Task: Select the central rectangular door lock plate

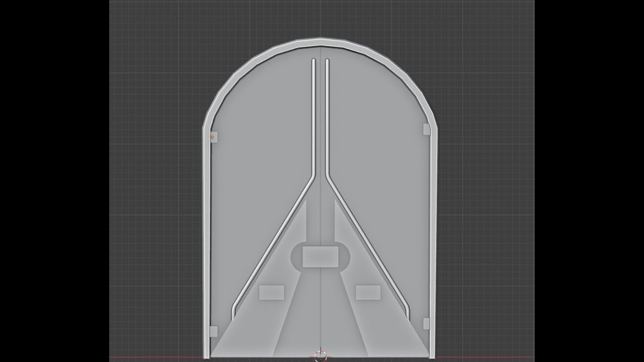Action: 320,257
